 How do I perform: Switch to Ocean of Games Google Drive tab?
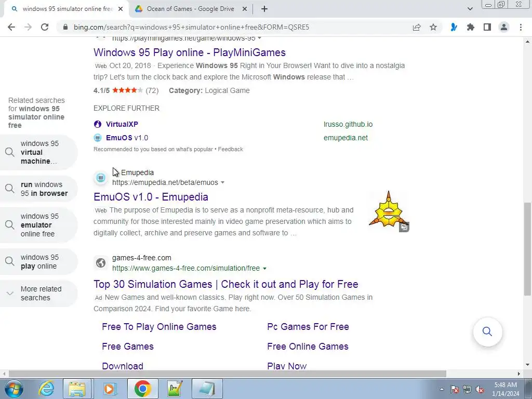tap(190, 9)
